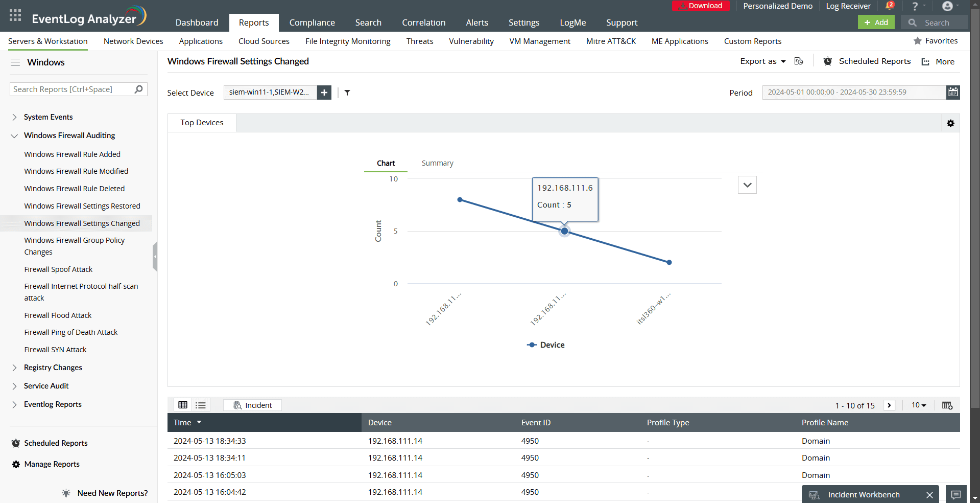Open the Period calendar picker icon
Image resolution: width=980 pixels, height=503 pixels.
point(953,92)
